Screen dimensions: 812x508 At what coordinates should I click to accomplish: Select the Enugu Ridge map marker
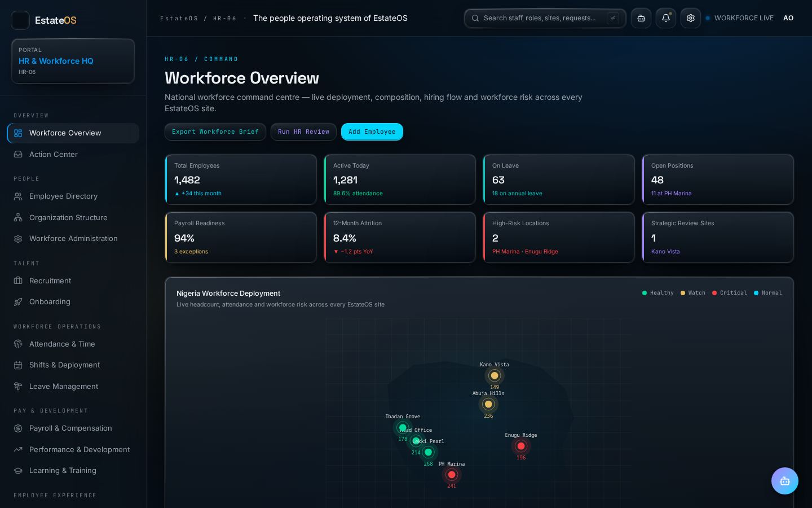pos(521,446)
